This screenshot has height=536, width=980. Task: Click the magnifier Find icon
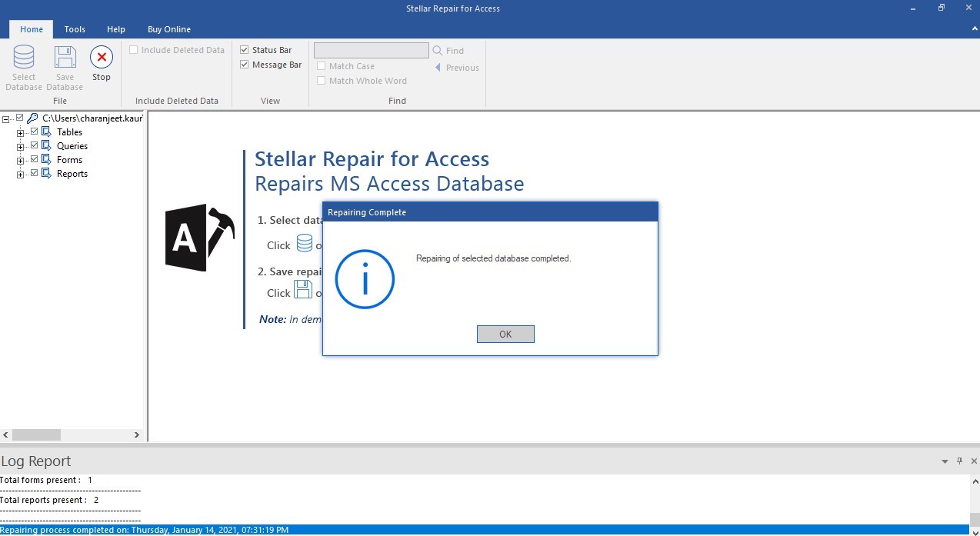pyautogui.click(x=437, y=50)
